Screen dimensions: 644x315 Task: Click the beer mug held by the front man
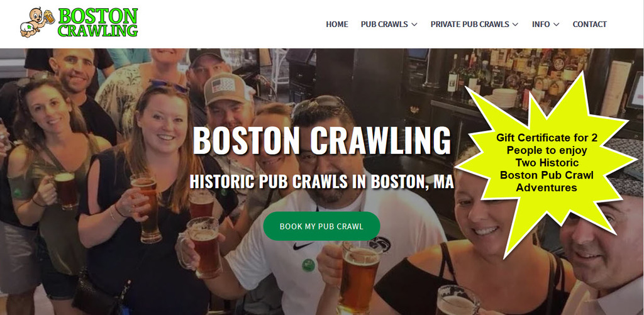tap(357, 277)
